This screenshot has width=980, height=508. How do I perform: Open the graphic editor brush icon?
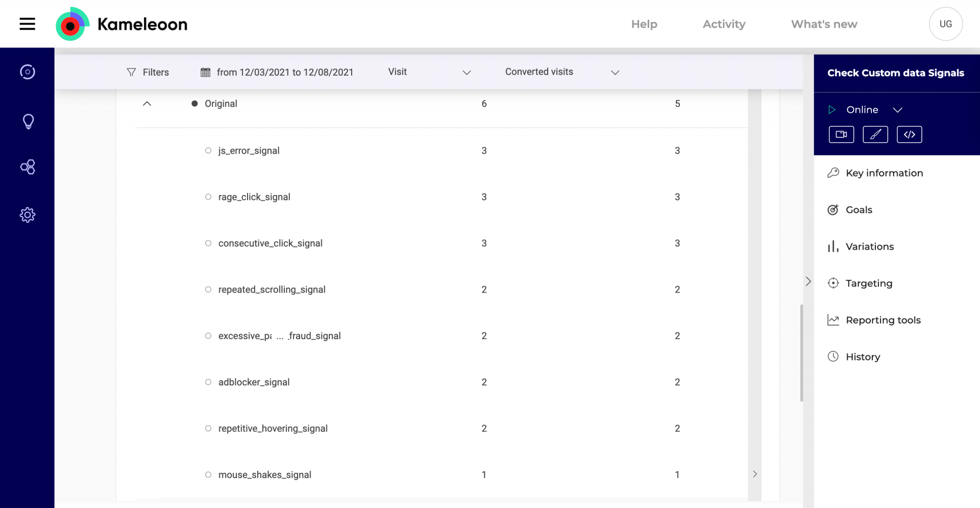coord(875,135)
